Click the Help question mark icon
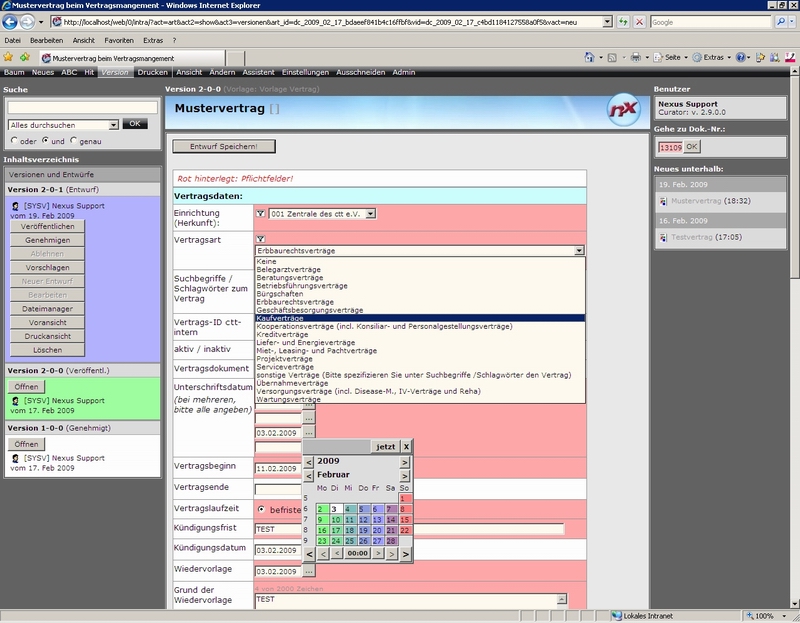This screenshot has height=623, width=800. pyautogui.click(x=740, y=58)
